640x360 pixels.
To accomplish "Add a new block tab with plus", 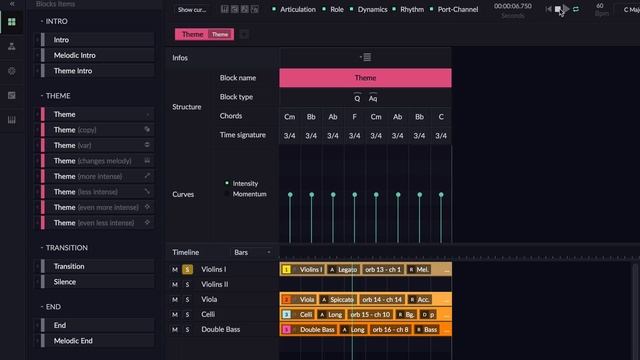I will tap(244, 34).
